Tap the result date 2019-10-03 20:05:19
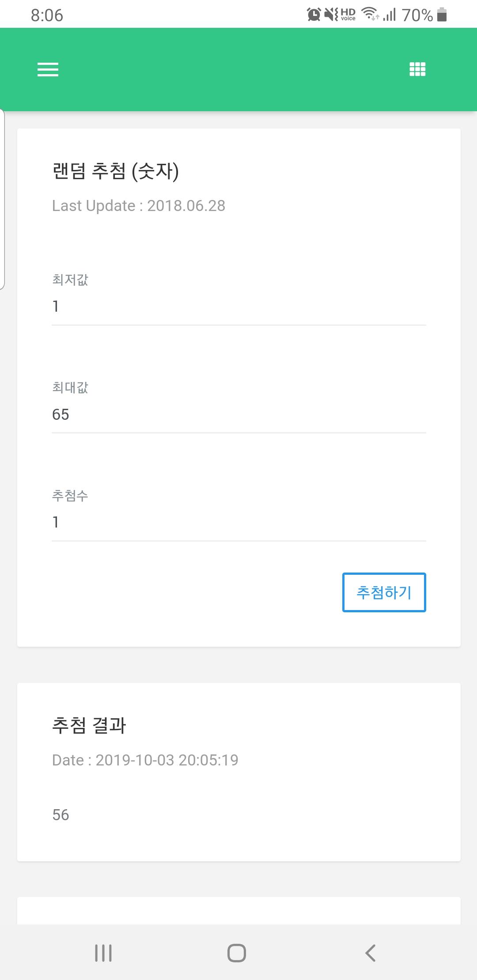Viewport: 477px width, 980px height. click(x=145, y=760)
